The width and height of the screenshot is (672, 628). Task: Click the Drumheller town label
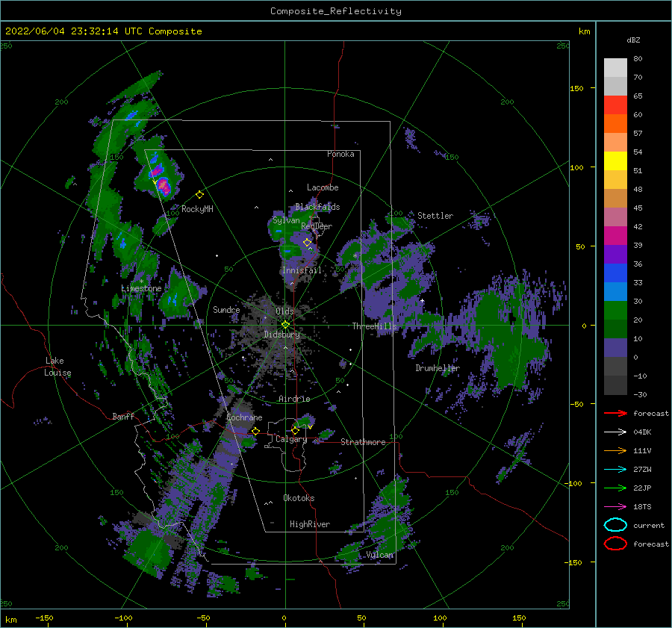438,368
